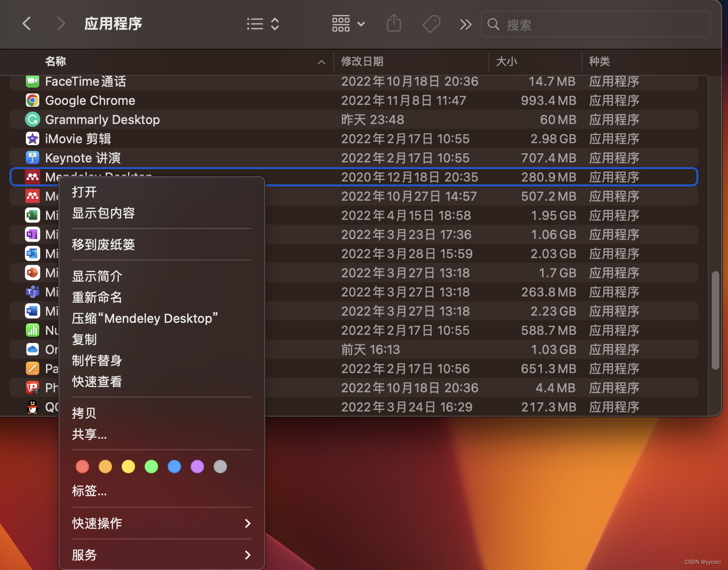The width and height of the screenshot is (728, 570).
Task: Choose 压缩"Mendeley Desktop" menu item
Action: 162,319
